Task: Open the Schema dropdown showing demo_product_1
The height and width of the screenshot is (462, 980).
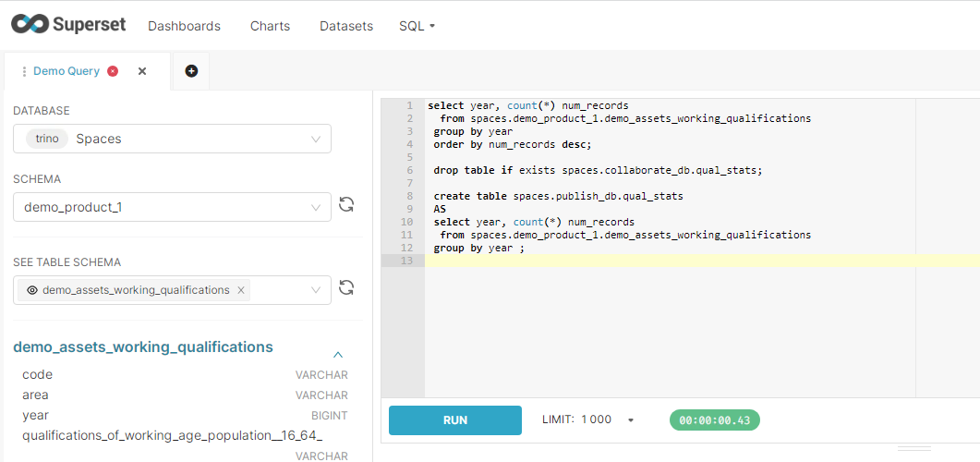Action: (x=316, y=208)
